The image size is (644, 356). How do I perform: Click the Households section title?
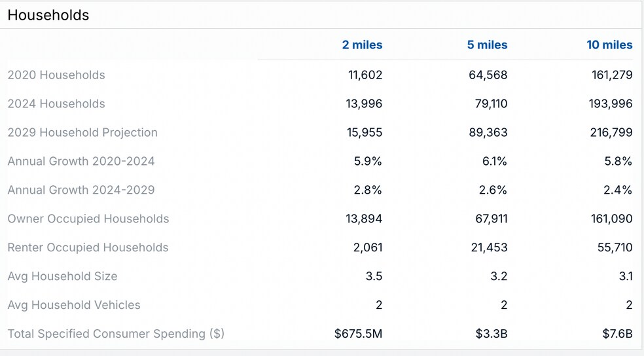(x=48, y=15)
